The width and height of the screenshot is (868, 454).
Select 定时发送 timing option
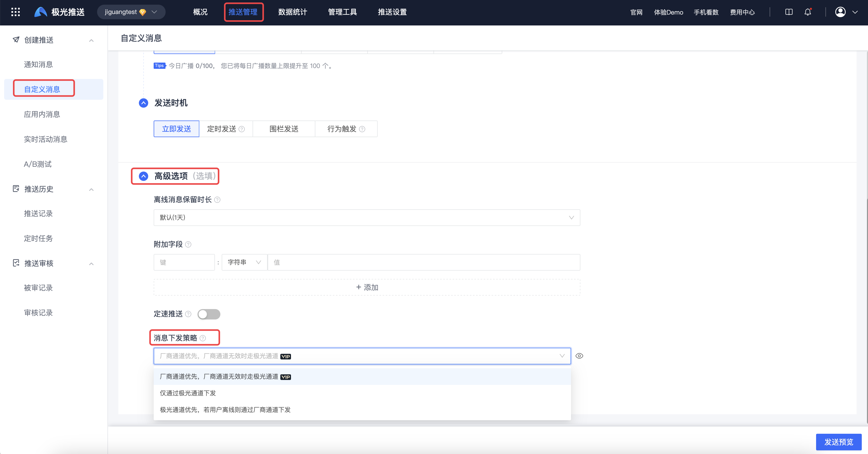coord(226,129)
